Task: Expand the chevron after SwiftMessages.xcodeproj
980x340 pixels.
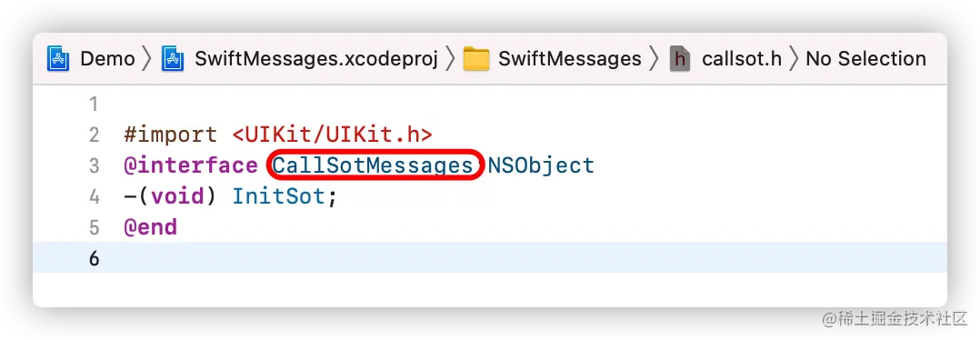Action: (450, 59)
